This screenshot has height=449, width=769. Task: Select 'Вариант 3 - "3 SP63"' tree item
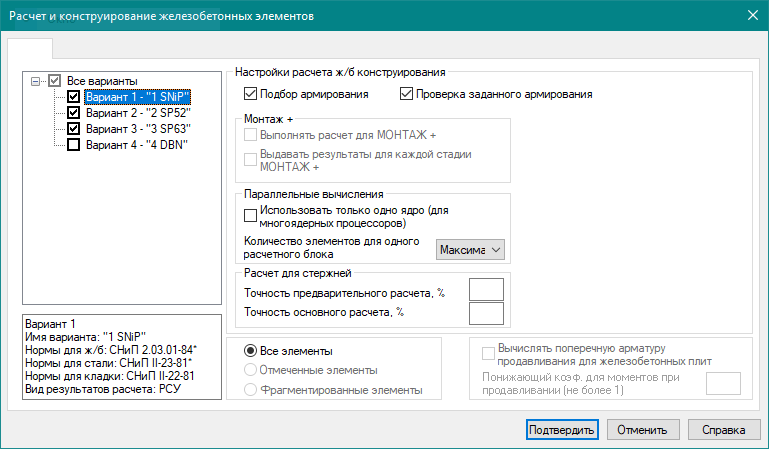[x=136, y=129]
